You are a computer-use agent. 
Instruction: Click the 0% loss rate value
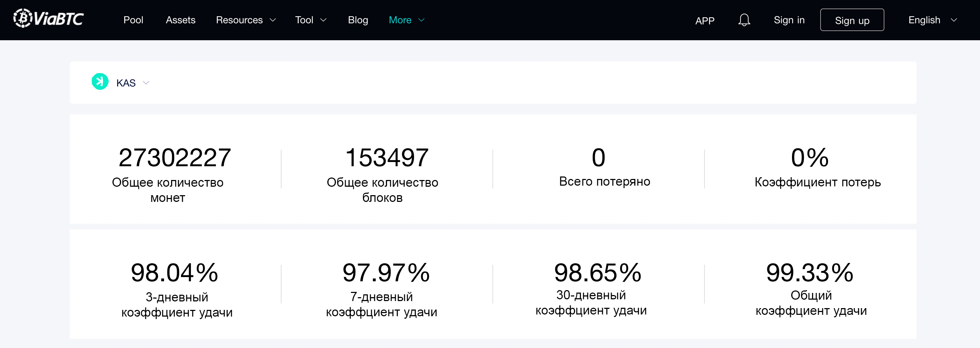click(x=810, y=157)
